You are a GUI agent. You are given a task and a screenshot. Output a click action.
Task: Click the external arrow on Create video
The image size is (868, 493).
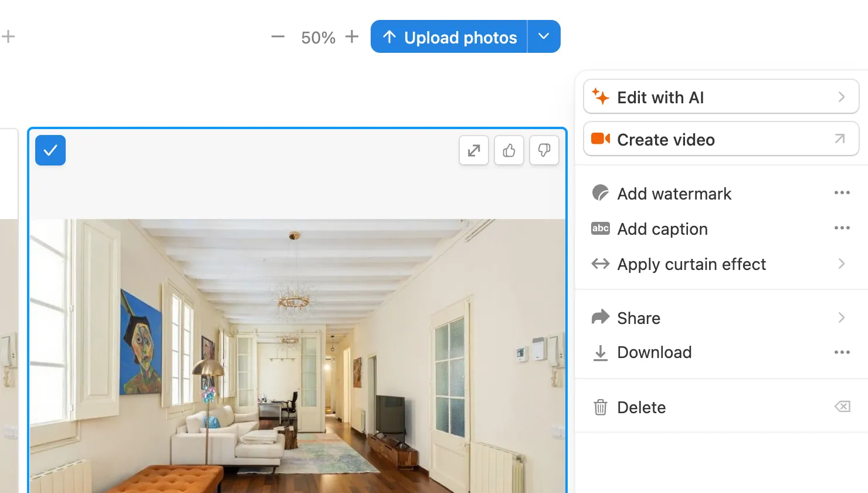[x=840, y=139]
